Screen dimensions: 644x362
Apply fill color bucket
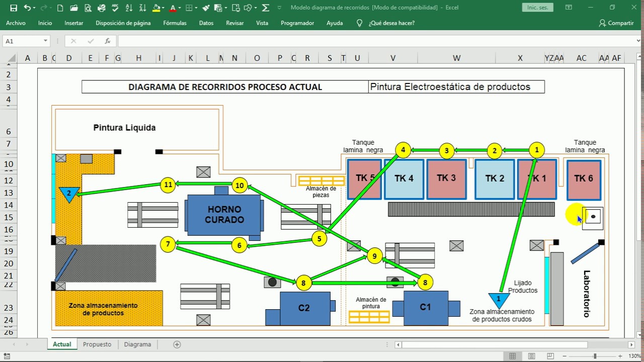tap(156, 8)
